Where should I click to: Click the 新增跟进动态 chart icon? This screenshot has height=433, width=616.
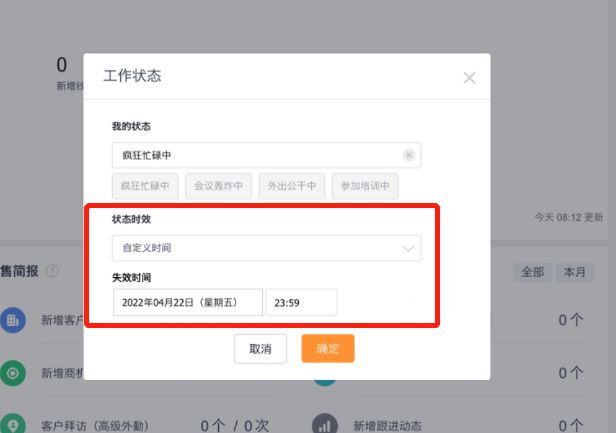point(324,424)
